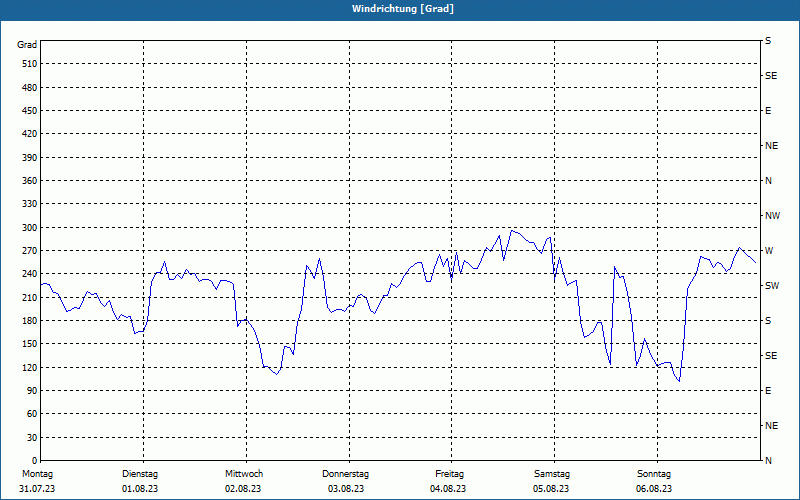The width and height of the screenshot is (800, 500).
Task: Click the 'Samstag' day label
Action: pyautogui.click(x=552, y=474)
